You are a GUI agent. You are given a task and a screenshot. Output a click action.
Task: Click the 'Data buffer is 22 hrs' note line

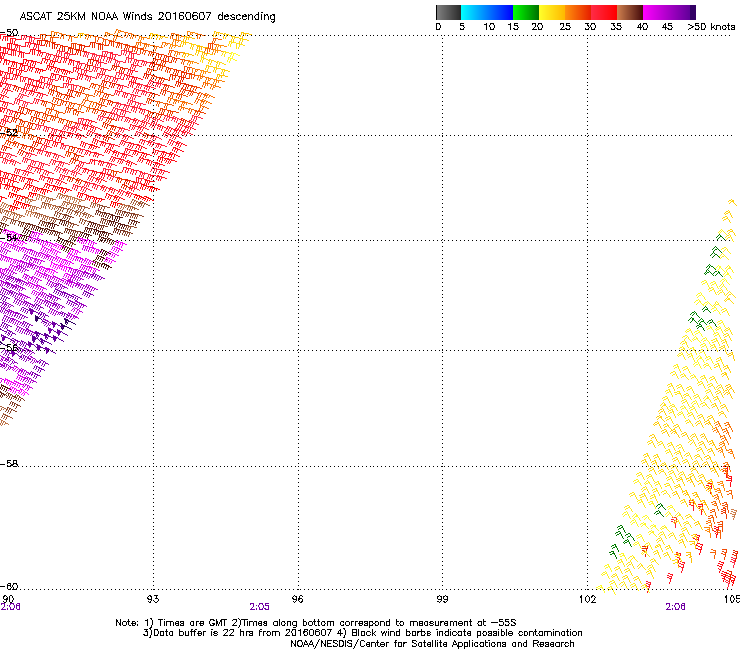coord(362,633)
